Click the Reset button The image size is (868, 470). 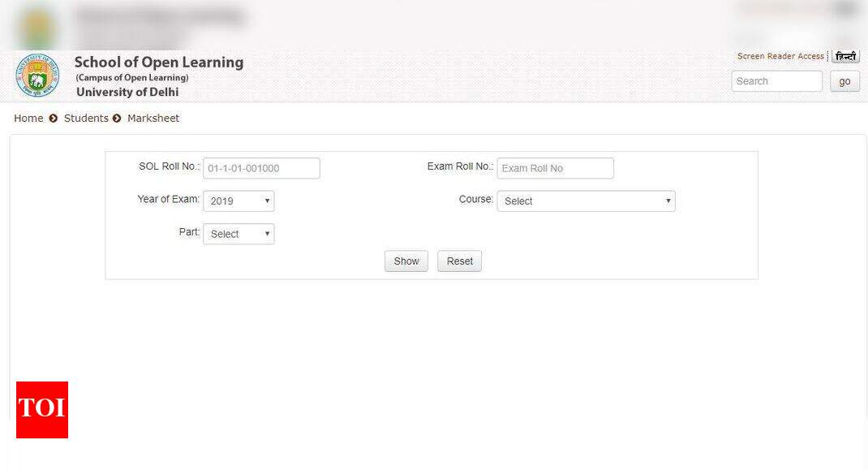(459, 261)
